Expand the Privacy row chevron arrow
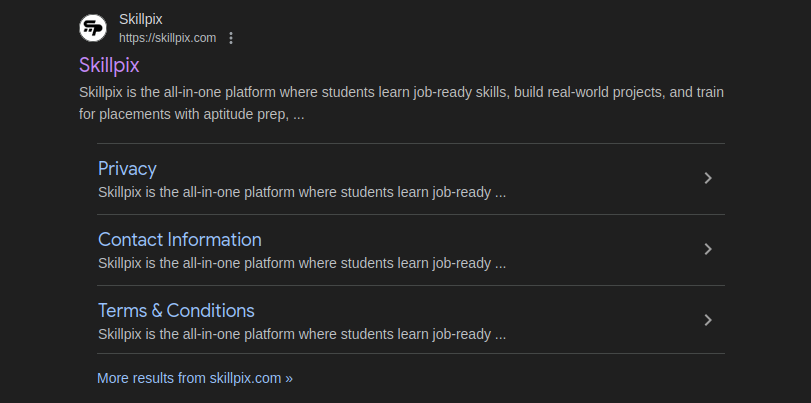The image size is (811, 403). [x=708, y=178]
